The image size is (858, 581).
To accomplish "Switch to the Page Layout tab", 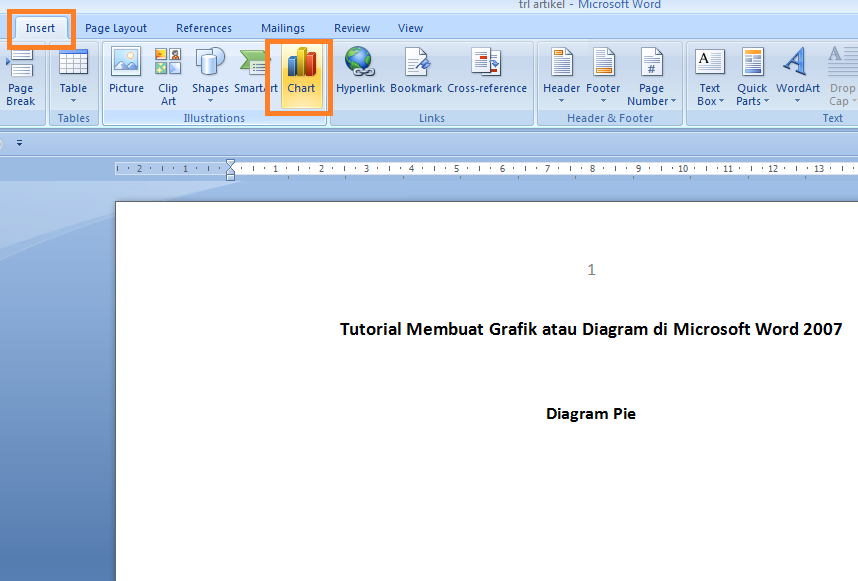I will click(x=116, y=28).
